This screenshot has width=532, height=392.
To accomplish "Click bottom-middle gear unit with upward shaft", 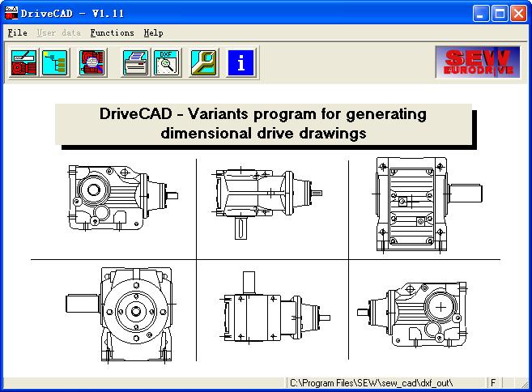I will [275, 308].
